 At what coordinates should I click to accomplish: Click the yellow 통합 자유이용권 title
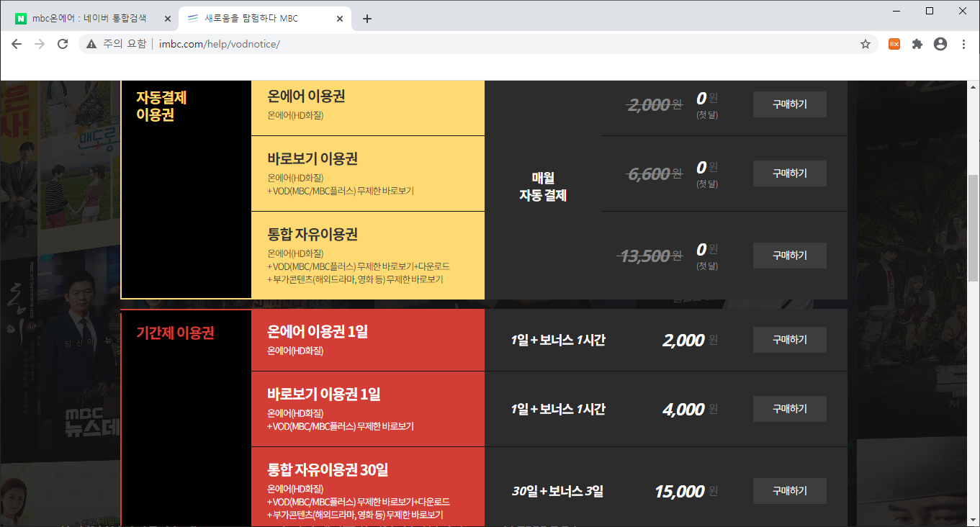pyautogui.click(x=313, y=235)
